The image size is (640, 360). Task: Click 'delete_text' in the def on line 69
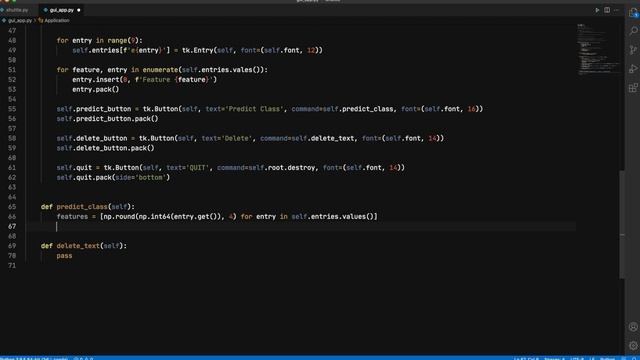click(x=78, y=246)
